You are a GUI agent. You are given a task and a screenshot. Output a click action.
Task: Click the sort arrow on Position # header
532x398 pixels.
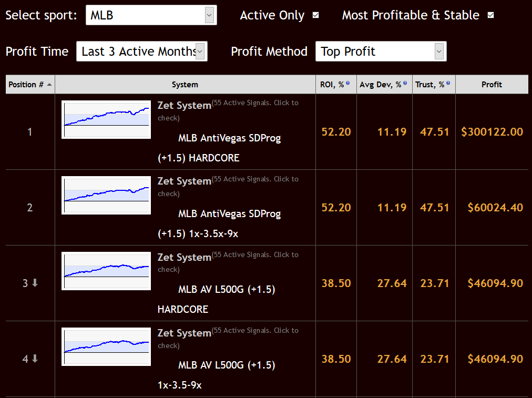[50, 84]
